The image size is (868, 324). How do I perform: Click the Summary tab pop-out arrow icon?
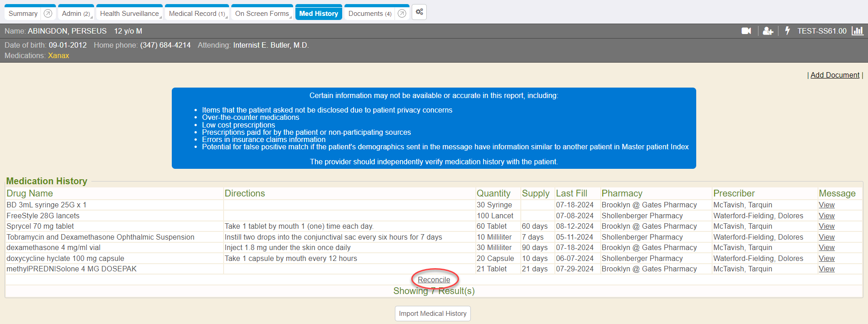(48, 14)
